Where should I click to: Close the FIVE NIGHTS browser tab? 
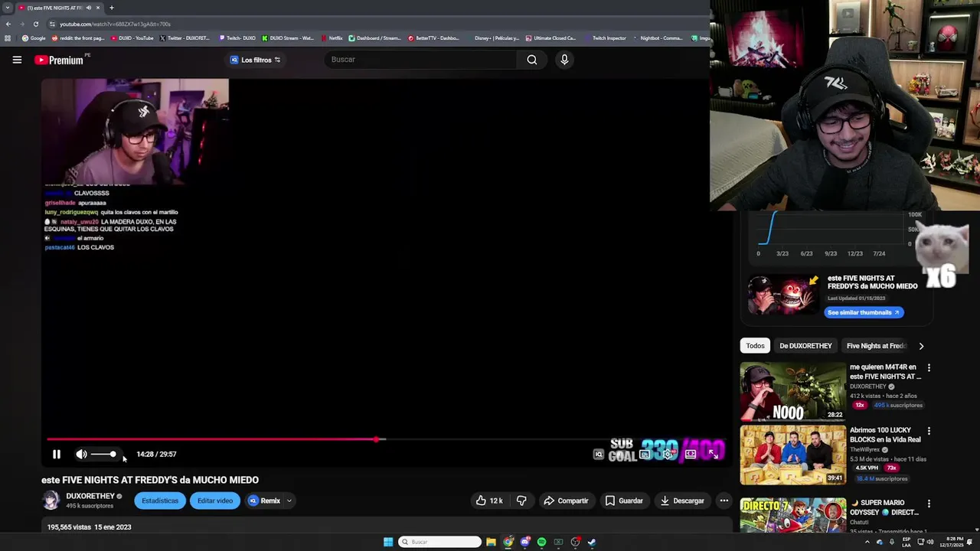100,8
